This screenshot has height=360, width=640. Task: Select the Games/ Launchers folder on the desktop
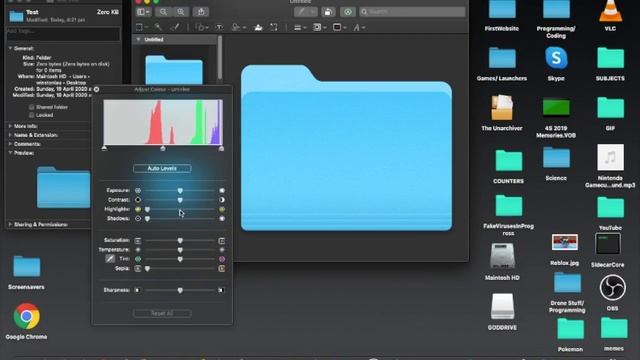click(x=502, y=58)
